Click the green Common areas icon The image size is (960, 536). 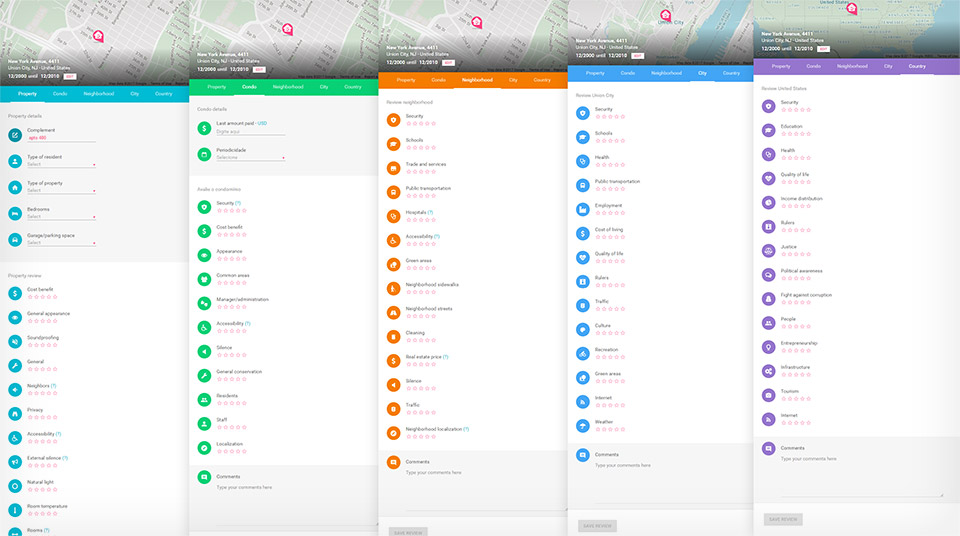click(x=204, y=279)
